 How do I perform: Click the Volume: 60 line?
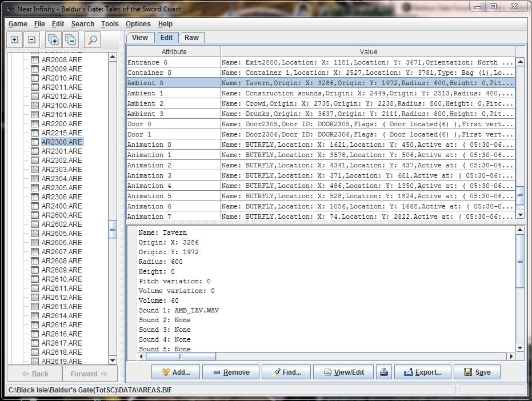point(158,300)
